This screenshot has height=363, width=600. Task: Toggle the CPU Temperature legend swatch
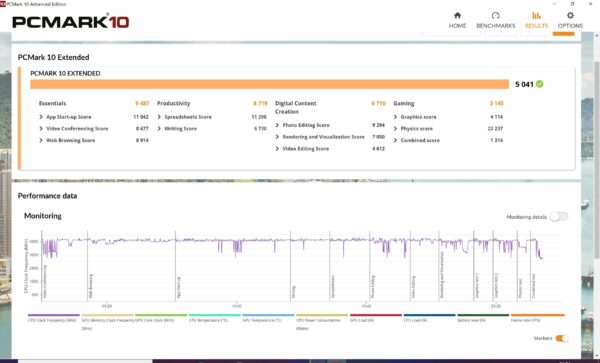pos(214,315)
